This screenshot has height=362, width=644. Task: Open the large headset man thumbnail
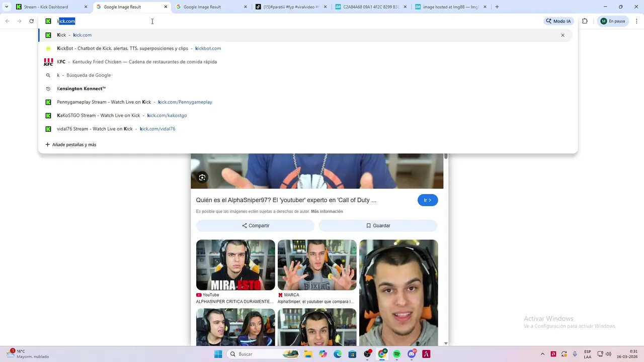point(398,293)
